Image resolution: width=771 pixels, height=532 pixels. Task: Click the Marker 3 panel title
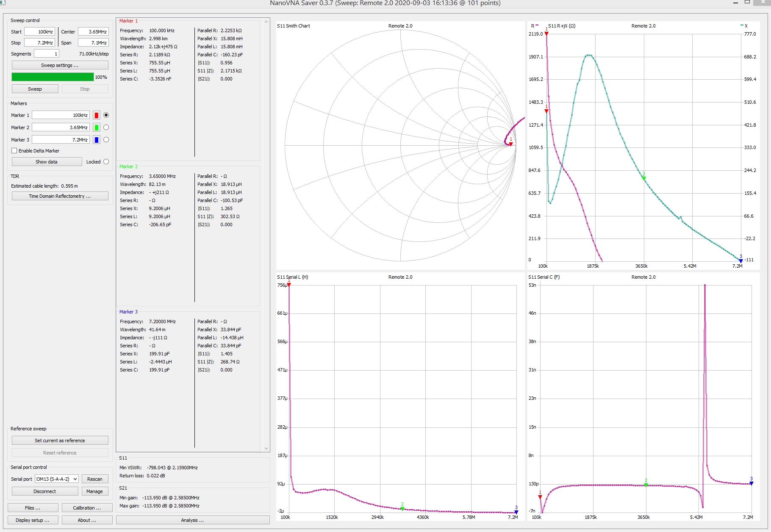pyautogui.click(x=128, y=312)
